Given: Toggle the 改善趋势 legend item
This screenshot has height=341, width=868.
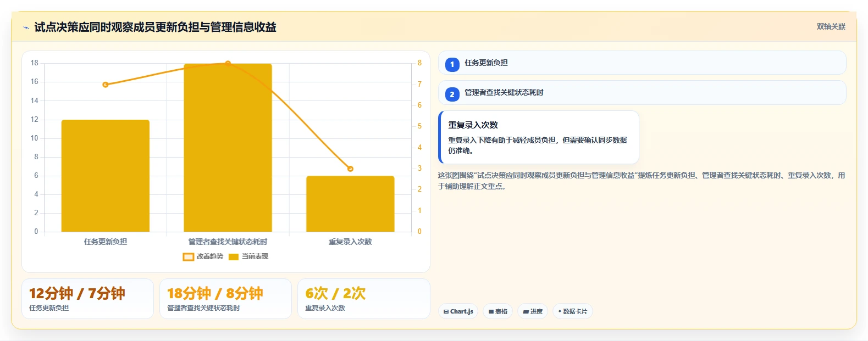Looking at the screenshot, I should [203, 256].
